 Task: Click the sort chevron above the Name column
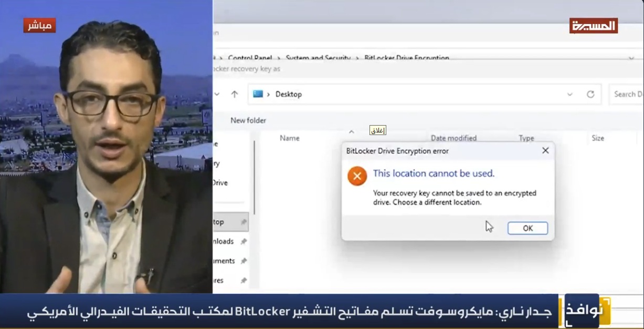tap(352, 132)
